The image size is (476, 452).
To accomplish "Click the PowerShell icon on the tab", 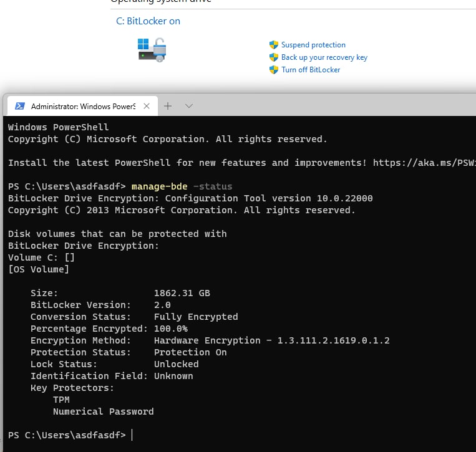I will pos(20,106).
